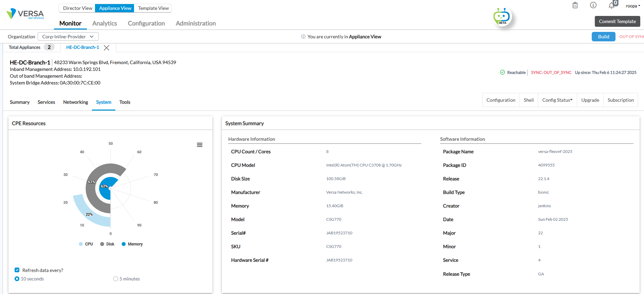Select the HE-DC-Branch-1 appliance tab
The image size is (644, 294).
(82, 47)
